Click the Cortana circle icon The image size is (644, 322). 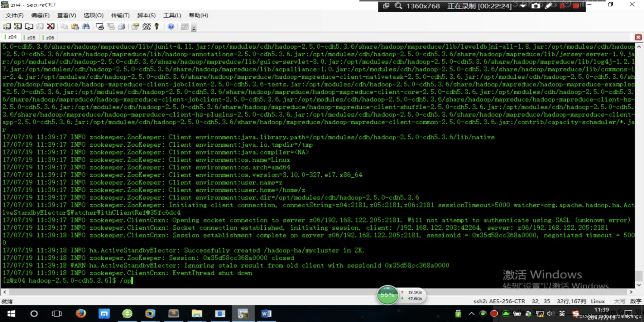click(34, 314)
